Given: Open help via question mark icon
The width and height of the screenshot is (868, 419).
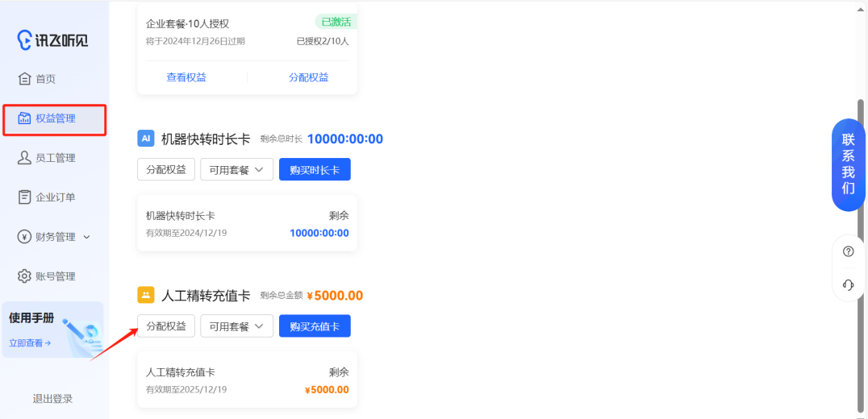Looking at the screenshot, I should [848, 251].
